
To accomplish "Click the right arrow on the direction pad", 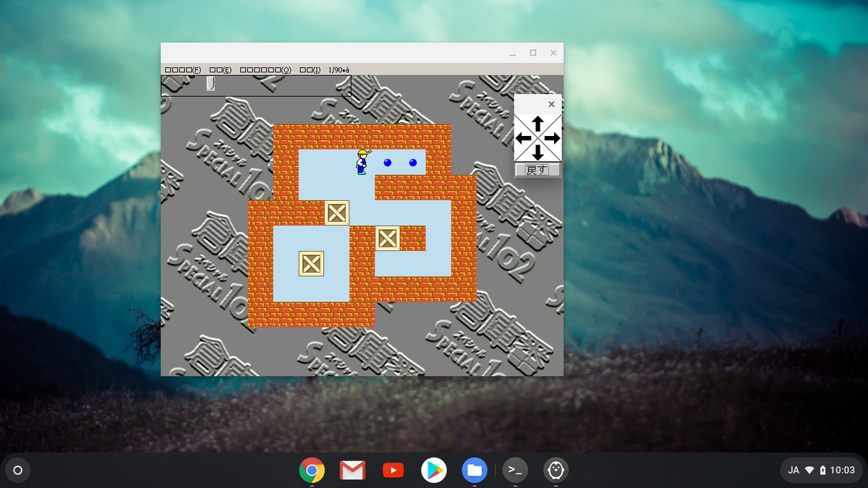I will 553,138.
